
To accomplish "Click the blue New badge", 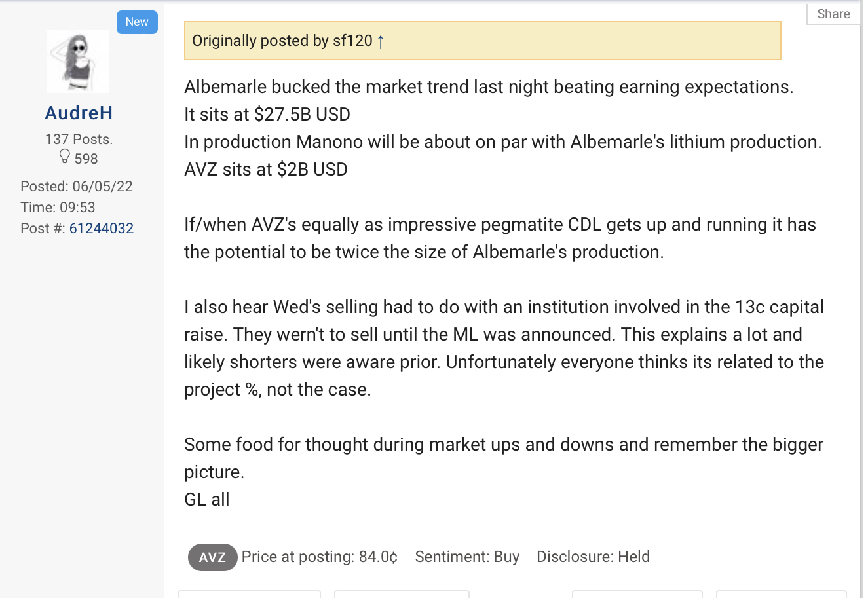I will pos(137,22).
